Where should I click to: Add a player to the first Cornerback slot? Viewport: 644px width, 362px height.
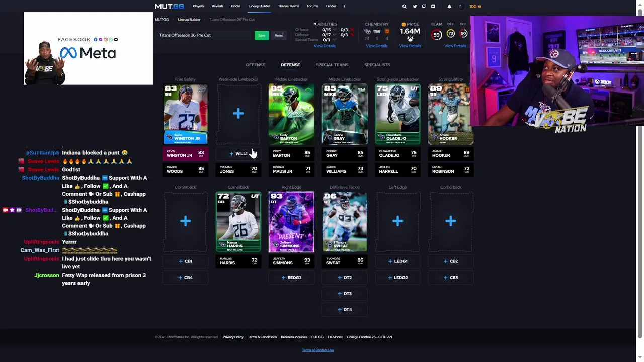(x=185, y=221)
